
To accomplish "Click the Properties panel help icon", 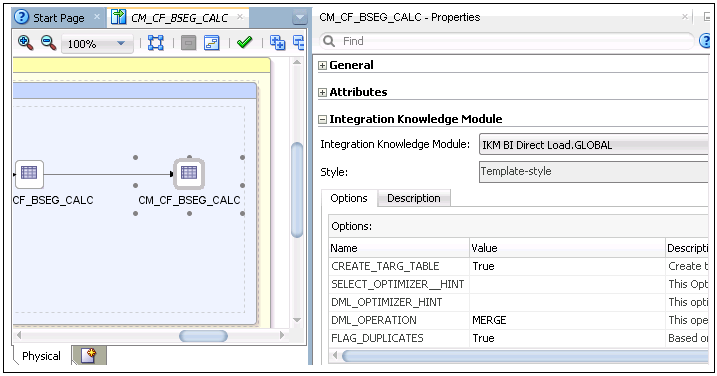I will (x=705, y=41).
